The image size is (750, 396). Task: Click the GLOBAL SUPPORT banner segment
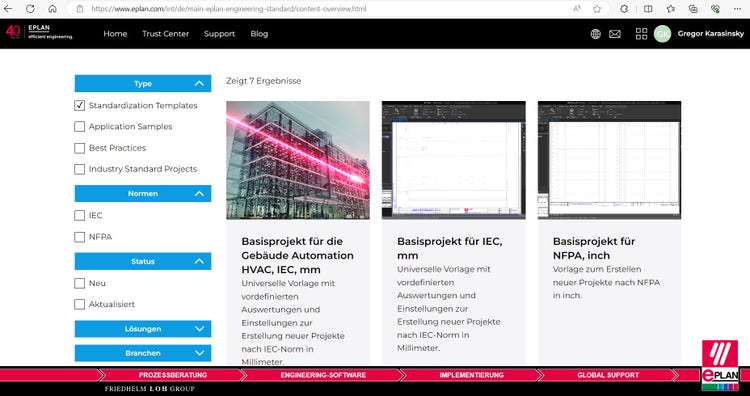608,375
